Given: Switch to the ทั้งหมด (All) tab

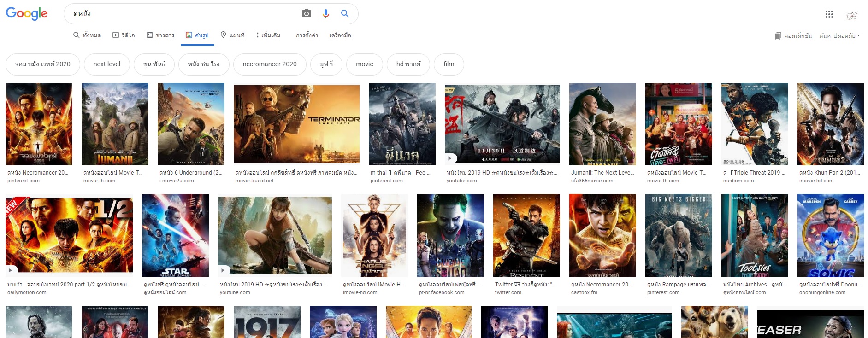Looking at the screenshot, I should pos(87,35).
